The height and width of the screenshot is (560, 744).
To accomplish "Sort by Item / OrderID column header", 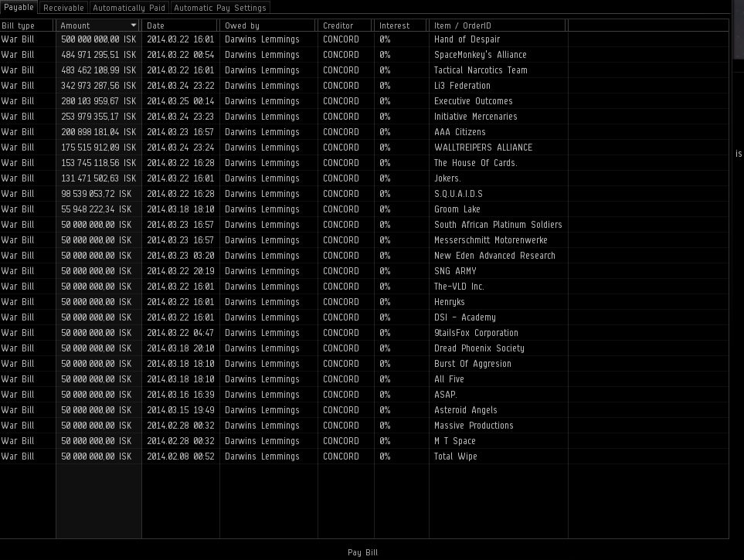I will tap(498, 25).
